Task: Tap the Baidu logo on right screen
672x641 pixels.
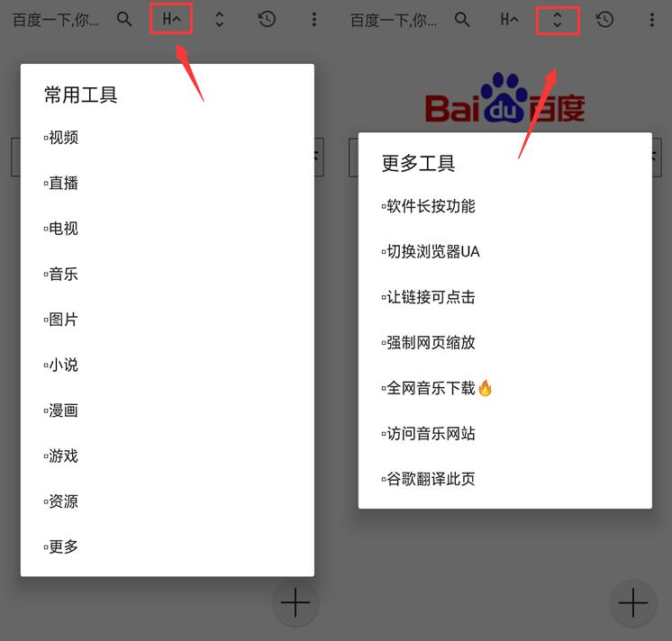Action: 504,97
